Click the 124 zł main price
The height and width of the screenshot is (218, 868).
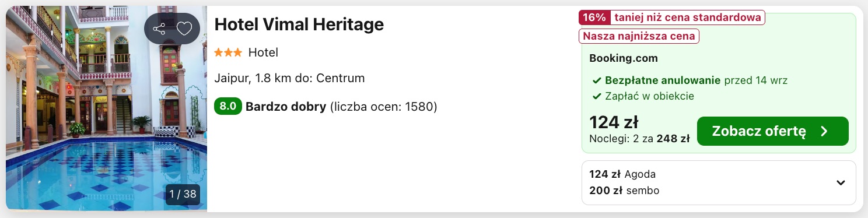tap(614, 122)
